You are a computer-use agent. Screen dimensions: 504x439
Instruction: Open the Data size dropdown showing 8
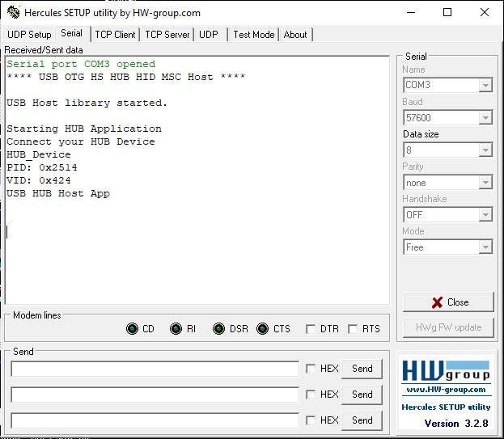[485, 150]
